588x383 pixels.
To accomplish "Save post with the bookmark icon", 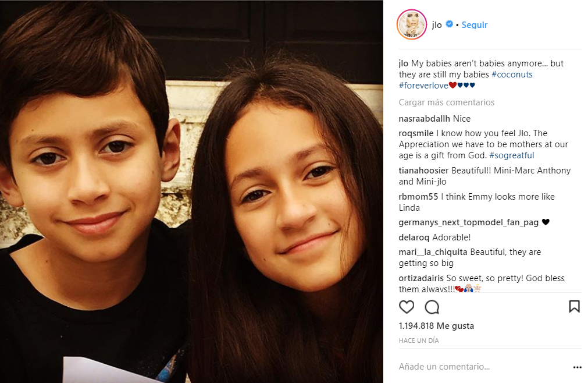I will pos(574,307).
